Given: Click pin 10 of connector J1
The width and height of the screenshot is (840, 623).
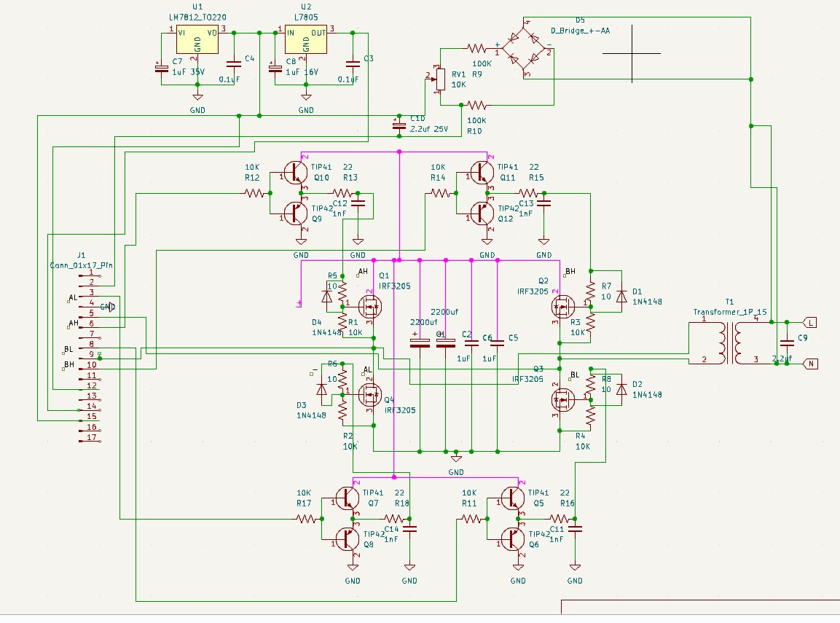Looking at the screenshot, I should tap(89, 368).
